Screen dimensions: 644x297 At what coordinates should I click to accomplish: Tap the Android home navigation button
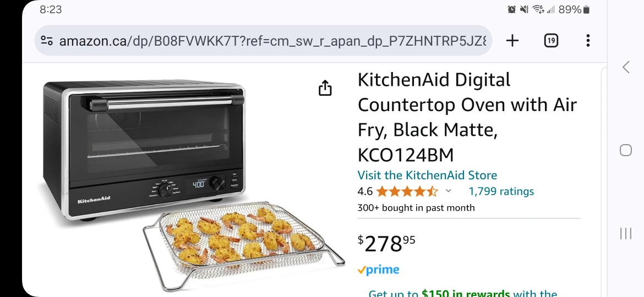click(x=625, y=150)
